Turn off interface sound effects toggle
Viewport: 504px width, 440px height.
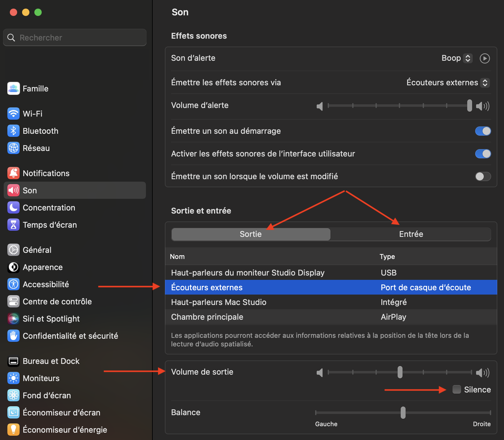[483, 154]
